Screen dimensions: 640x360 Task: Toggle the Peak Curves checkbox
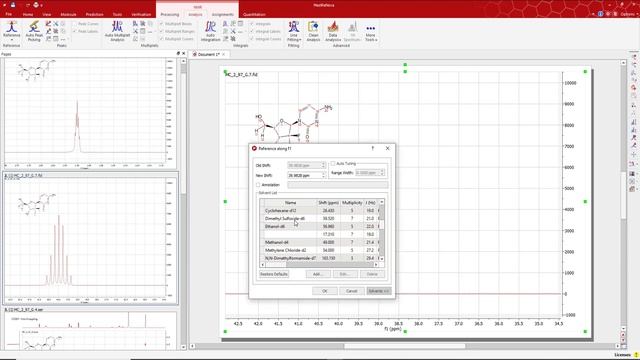(75, 24)
